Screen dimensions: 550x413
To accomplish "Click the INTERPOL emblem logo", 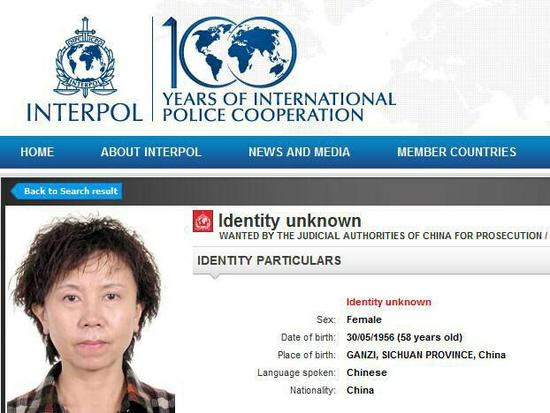I will tap(85, 57).
